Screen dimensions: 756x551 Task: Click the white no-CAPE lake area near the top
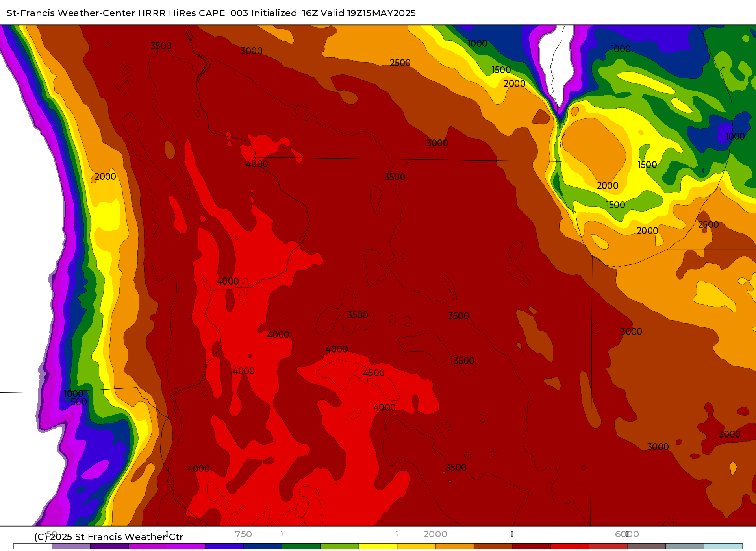pyautogui.click(x=556, y=63)
